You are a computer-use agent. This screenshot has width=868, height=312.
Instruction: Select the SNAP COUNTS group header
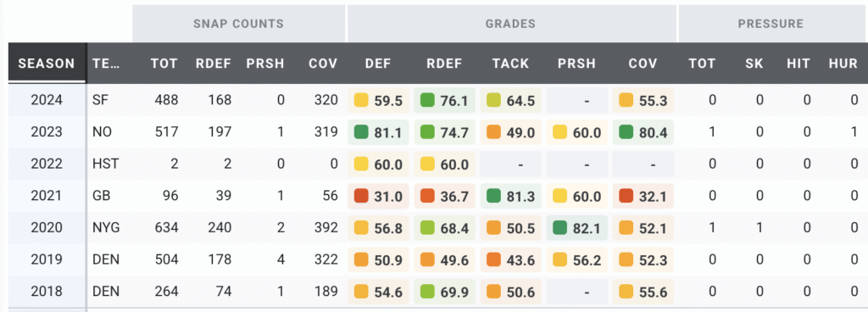click(x=238, y=24)
